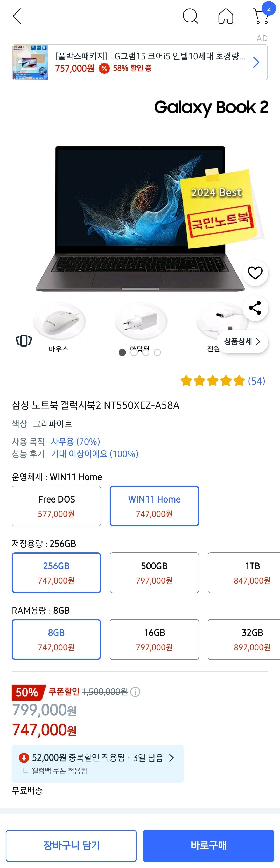The image size is (280, 868).
Task: Select the 16GB RAM option
Action: point(154,639)
